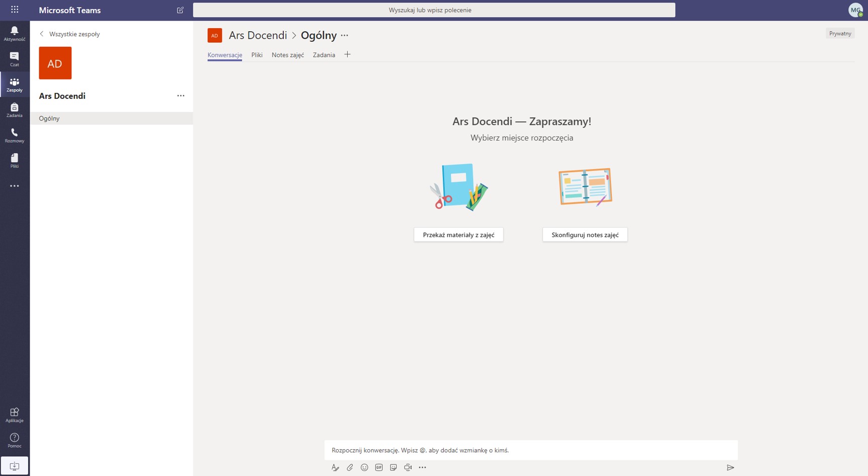Go back to Wszystkie zespoły
The height and width of the screenshot is (476, 868).
point(70,34)
